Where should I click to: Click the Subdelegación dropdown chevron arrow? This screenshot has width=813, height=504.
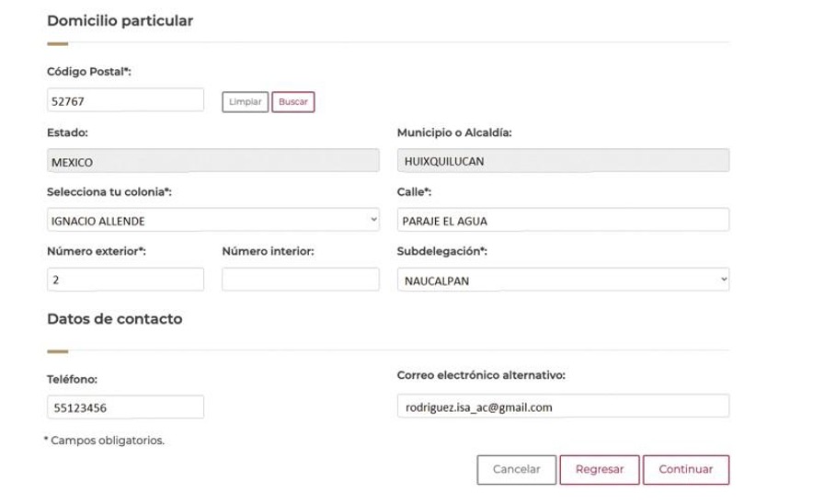724,280
